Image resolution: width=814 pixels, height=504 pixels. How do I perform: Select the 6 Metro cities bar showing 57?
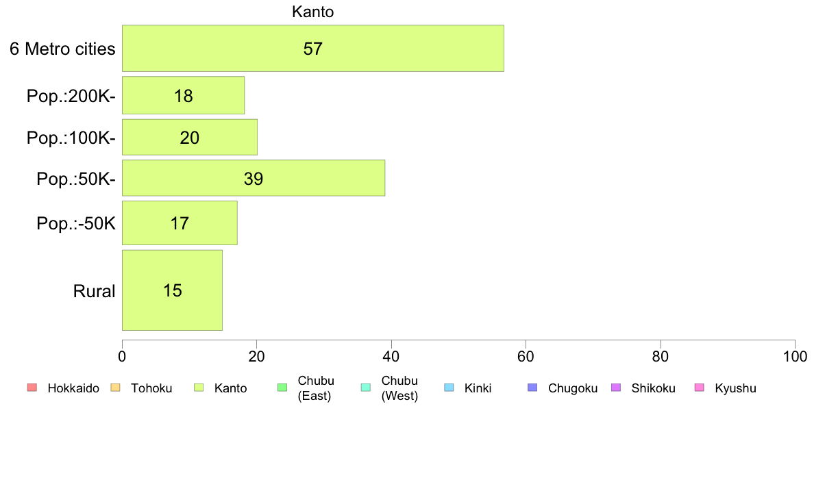click(x=313, y=48)
